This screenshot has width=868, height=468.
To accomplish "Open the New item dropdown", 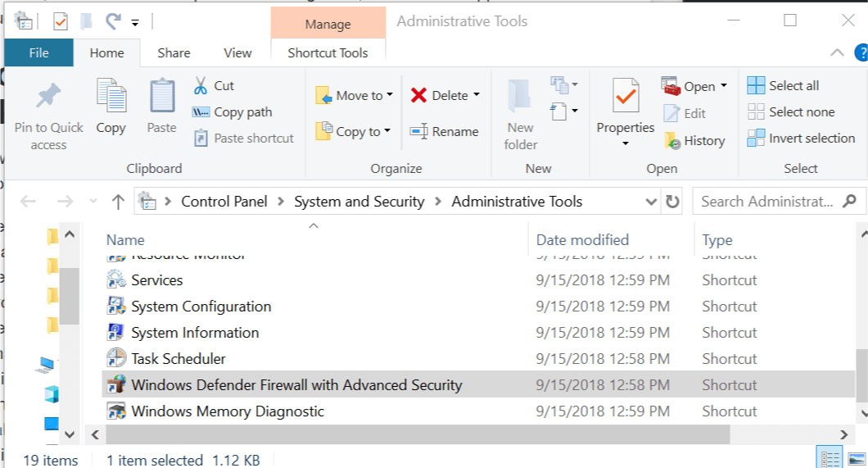I will pyautogui.click(x=564, y=84).
